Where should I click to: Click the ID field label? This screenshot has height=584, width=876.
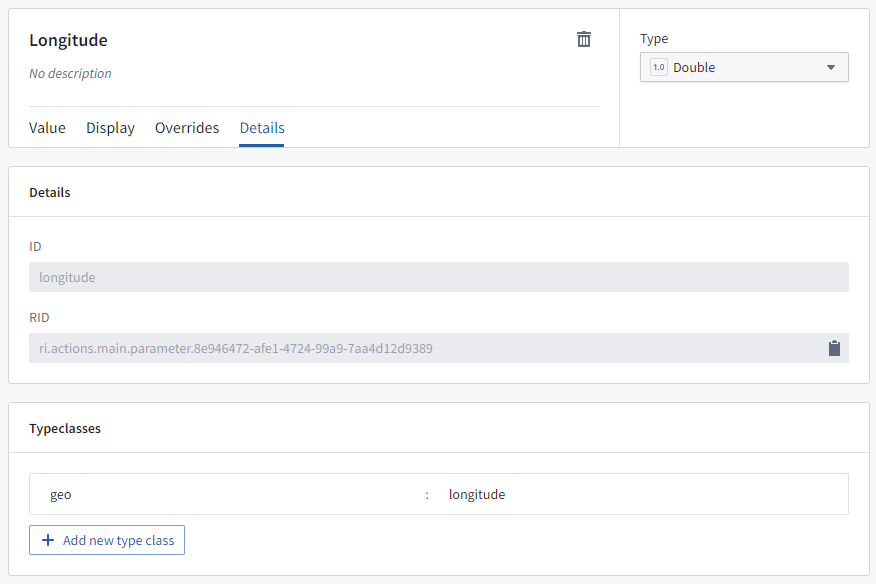[x=35, y=246]
